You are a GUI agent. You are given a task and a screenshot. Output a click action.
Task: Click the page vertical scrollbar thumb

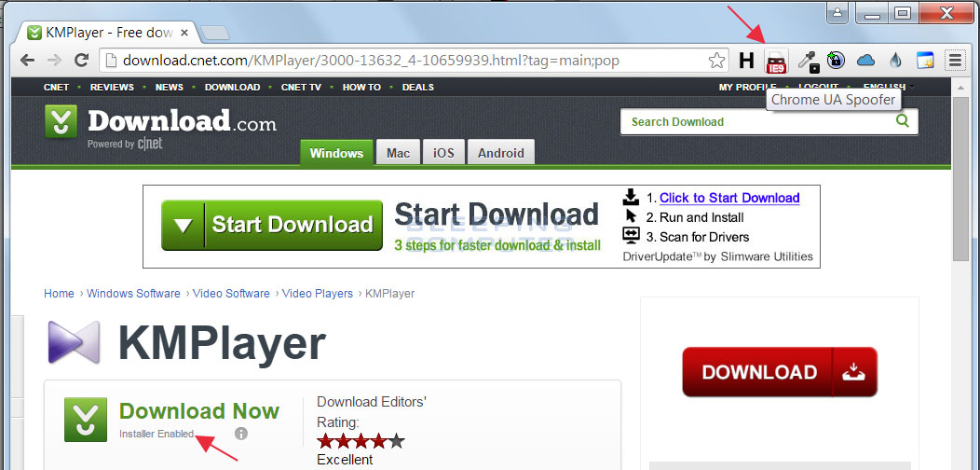(960, 179)
